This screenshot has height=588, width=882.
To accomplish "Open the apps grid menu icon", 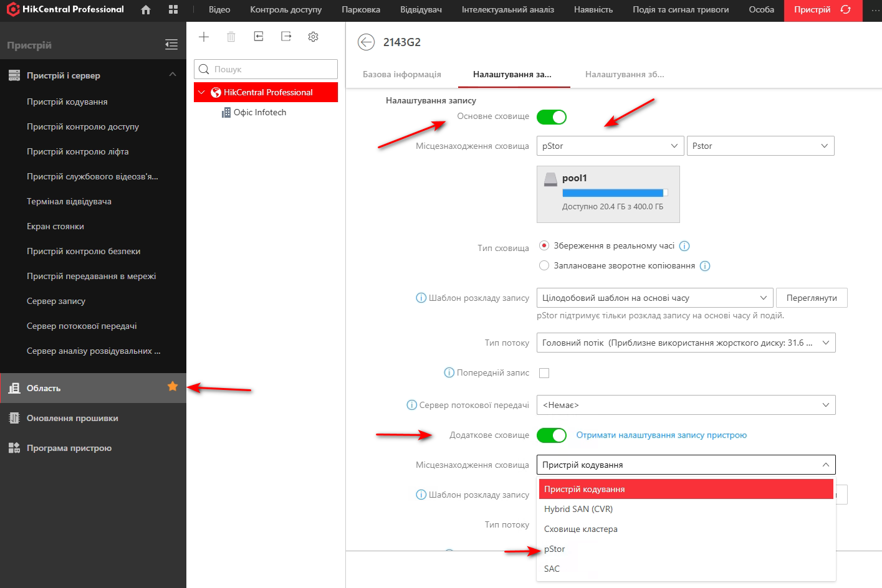I will (173, 10).
